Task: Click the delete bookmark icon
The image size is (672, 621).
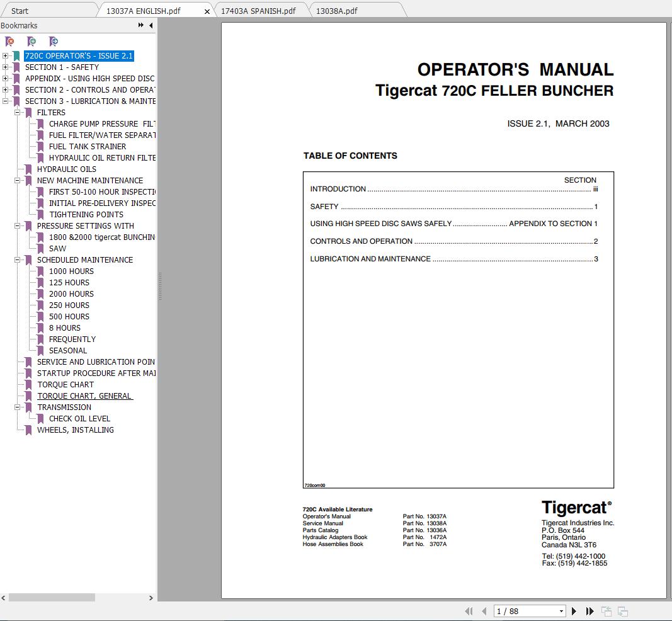Action: (9, 41)
